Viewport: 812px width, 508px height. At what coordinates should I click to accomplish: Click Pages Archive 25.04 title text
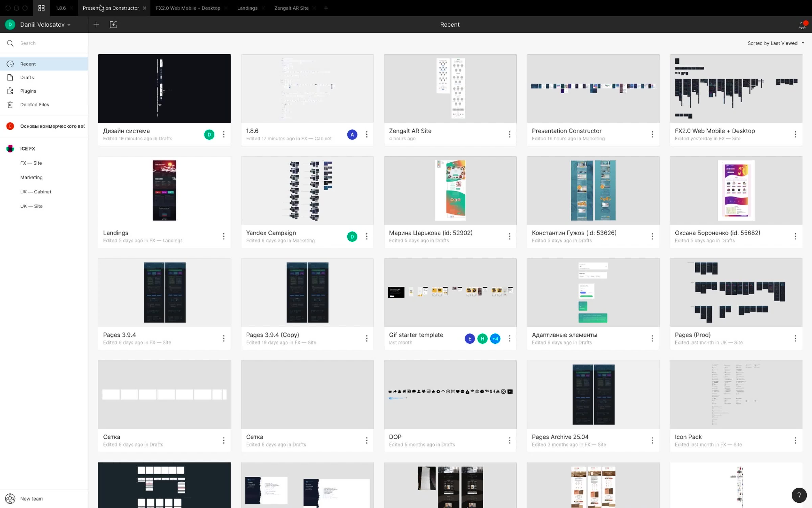(560, 437)
